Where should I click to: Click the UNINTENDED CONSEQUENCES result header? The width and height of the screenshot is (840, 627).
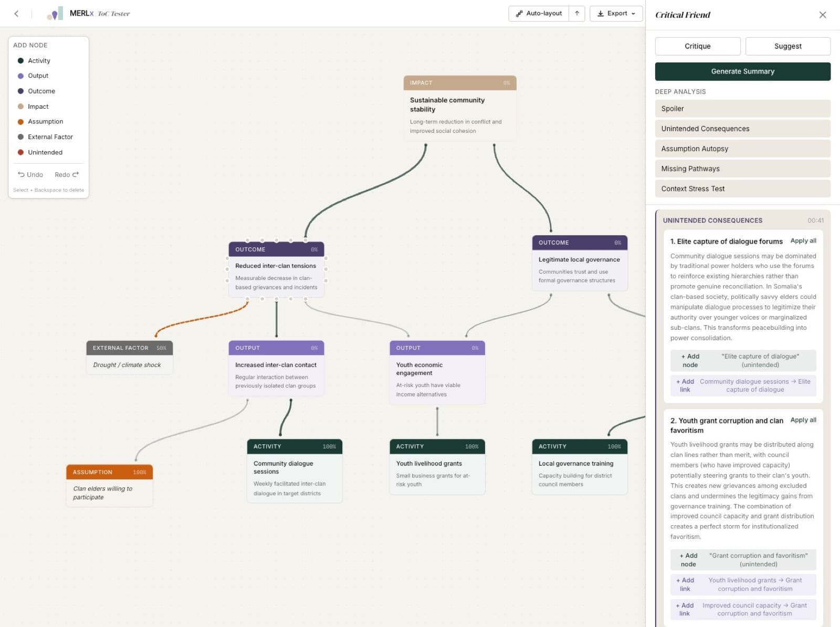tap(712, 221)
